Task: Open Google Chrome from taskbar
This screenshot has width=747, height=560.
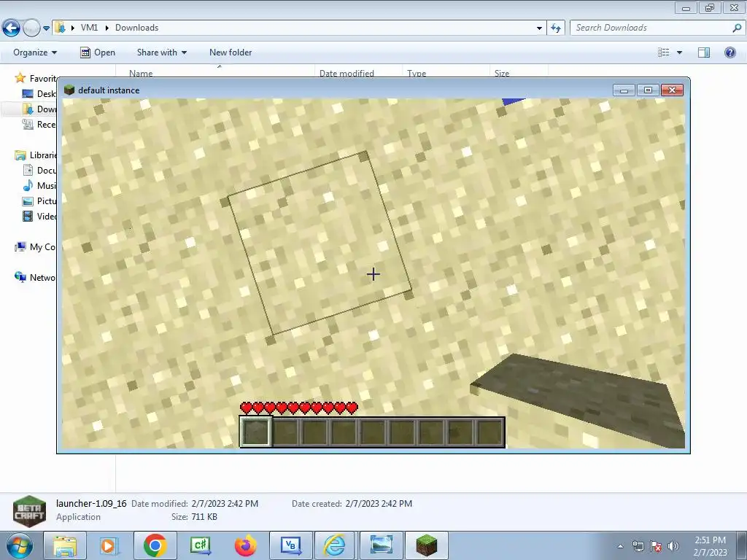Action: [155, 545]
